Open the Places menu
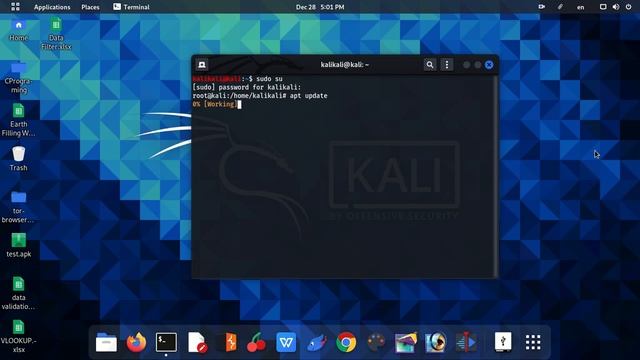 90,7
